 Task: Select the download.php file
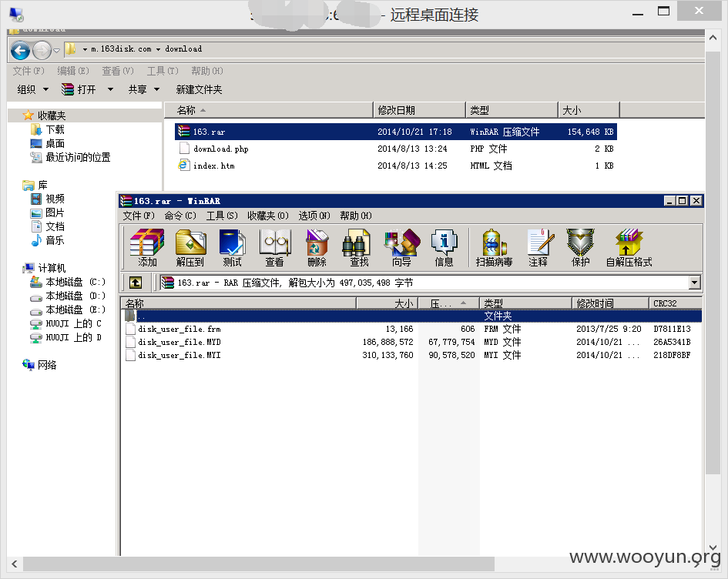(x=395, y=149)
